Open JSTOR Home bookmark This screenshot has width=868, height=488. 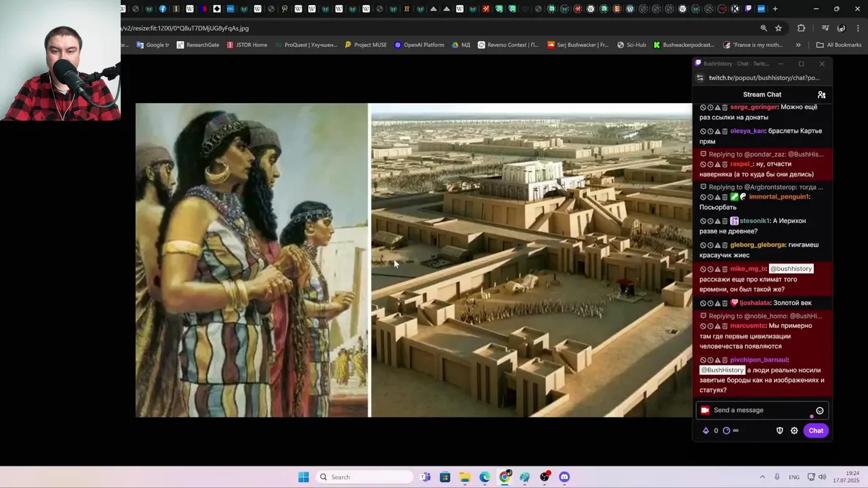247,45
